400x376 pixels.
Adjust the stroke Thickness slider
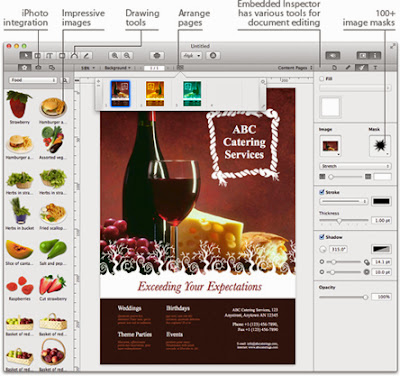coord(344,220)
